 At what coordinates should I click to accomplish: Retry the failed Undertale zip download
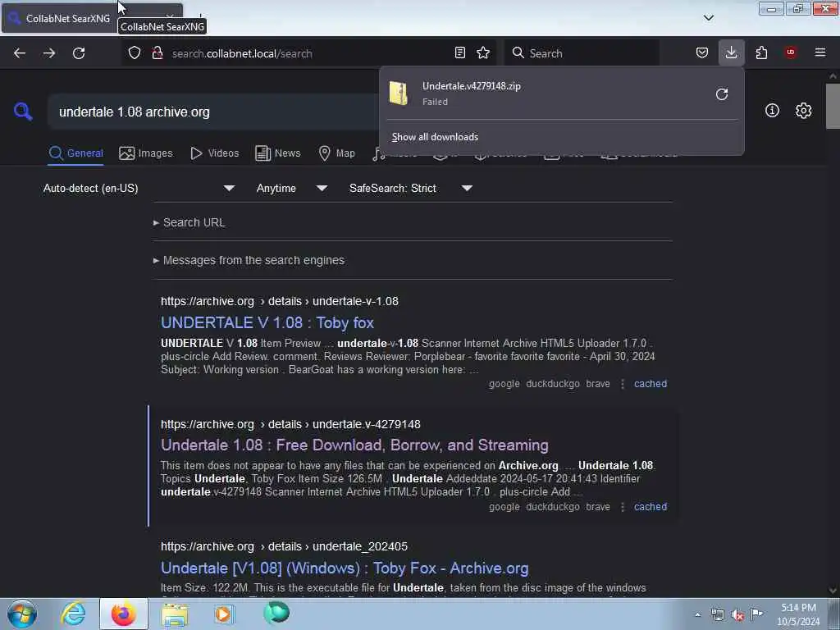722,94
